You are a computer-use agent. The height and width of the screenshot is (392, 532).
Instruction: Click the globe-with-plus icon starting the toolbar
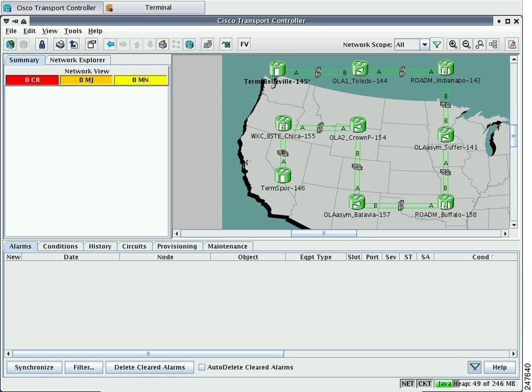coord(10,44)
